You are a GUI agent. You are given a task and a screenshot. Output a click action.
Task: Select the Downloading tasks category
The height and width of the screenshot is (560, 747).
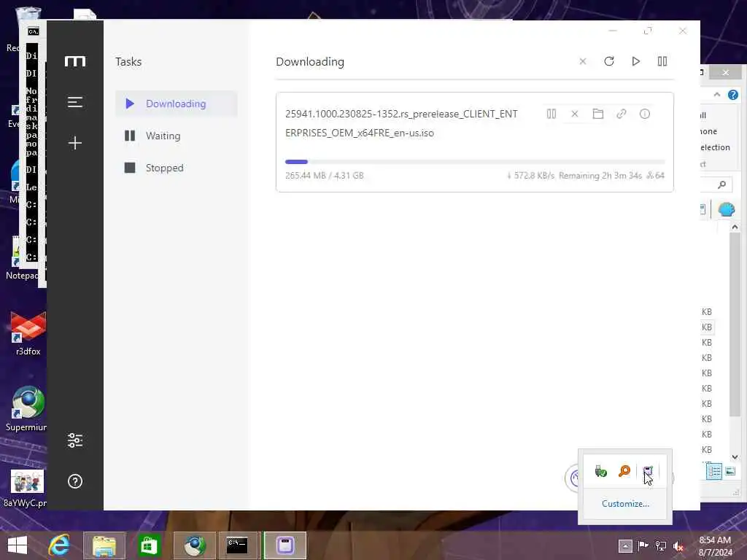tap(177, 104)
